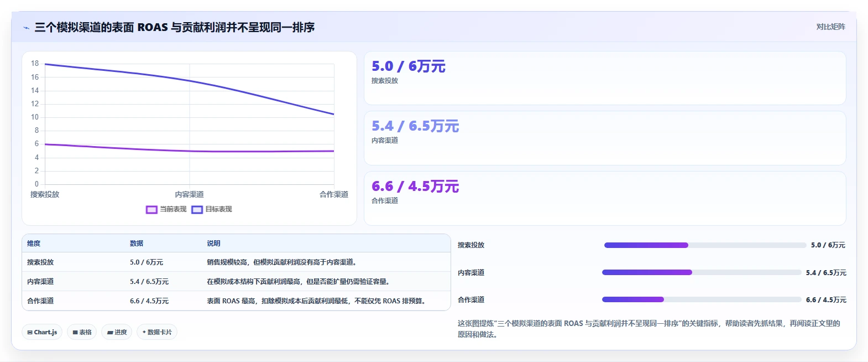This screenshot has height=362, width=868.
Task: Click the 合作渠道 x-axis label on chart
Action: click(x=334, y=194)
